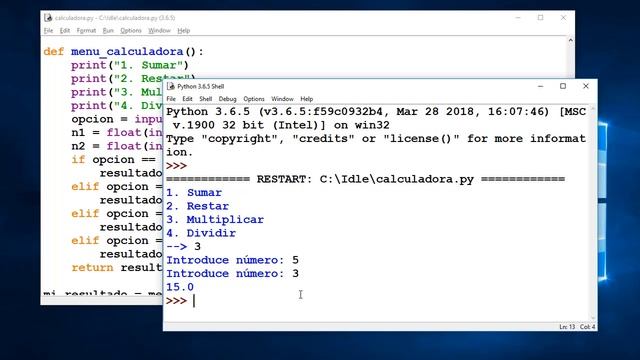Maximize the Python 3.6.5 Shell window
This screenshot has height=360, width=640.
(x=563, y=86)
